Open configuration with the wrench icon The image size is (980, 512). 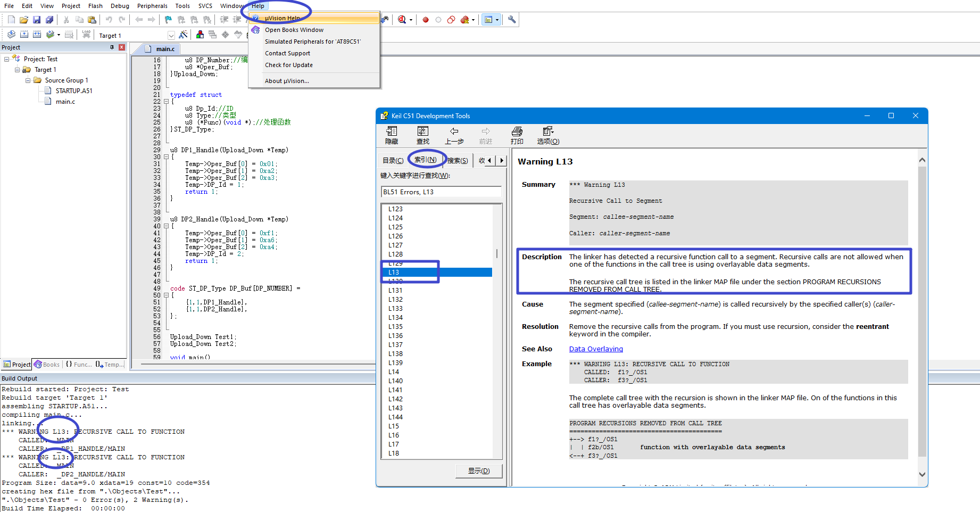click(x=512, y=20)
